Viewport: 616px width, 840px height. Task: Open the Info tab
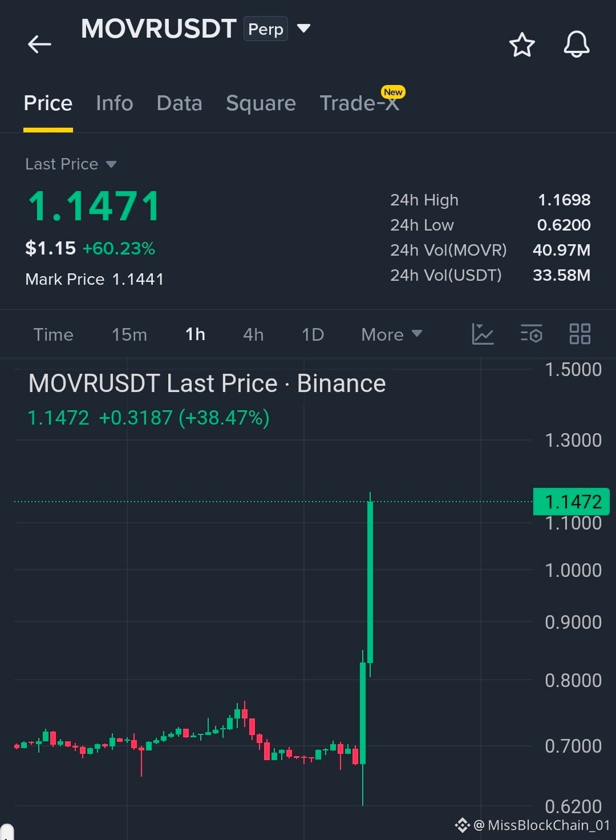click(115, 103)
